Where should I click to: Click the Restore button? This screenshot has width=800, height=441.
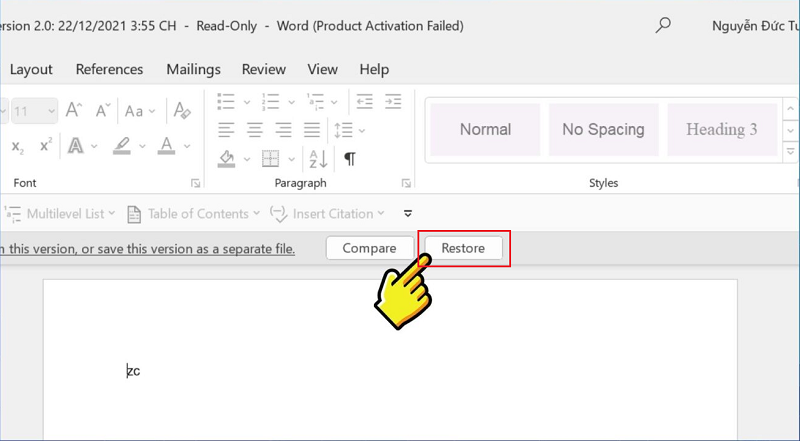(x=463, y=248)
